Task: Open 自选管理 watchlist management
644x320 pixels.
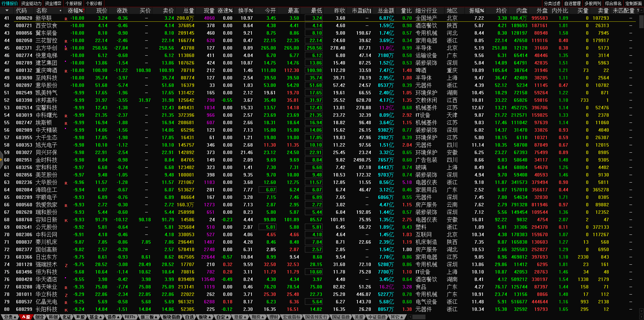Action: [x=572, y=3]
